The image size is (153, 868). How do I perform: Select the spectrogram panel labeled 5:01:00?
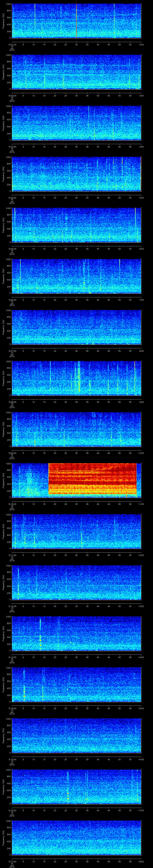76,21
